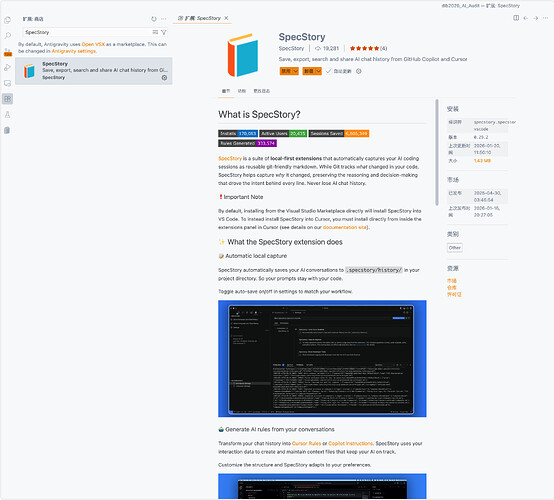Close the SpecStory extension tab
Screen dimensions: 554x500
tap(226, 18)
